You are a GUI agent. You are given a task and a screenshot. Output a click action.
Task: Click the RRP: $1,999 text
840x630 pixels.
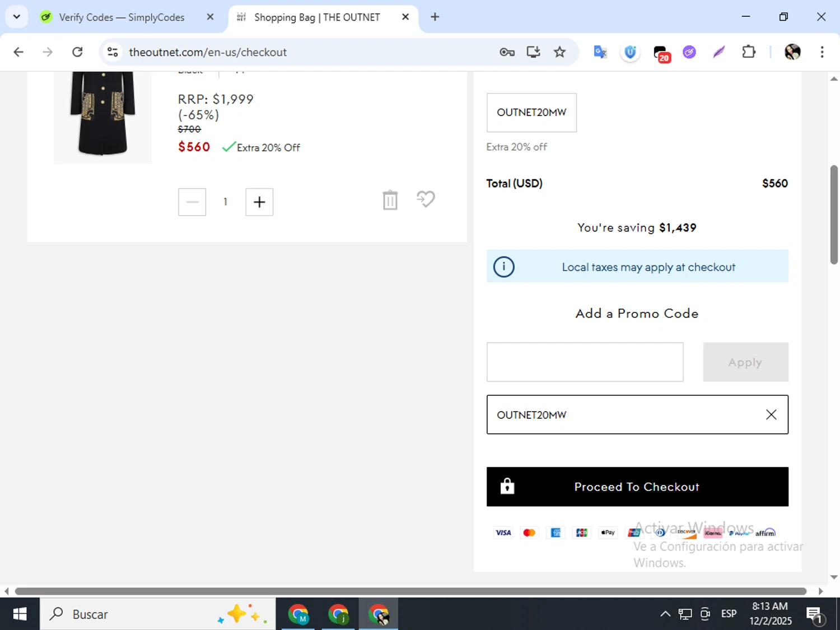(x=216, y=99)
